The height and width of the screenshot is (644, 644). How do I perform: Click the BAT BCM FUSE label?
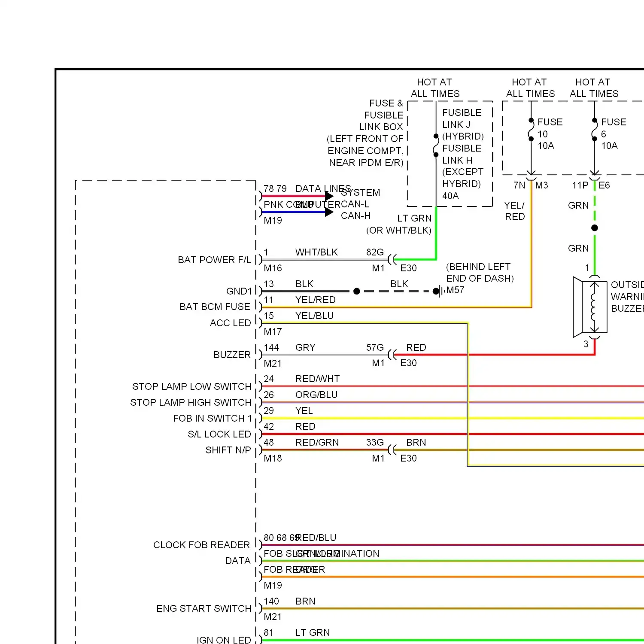point(215,307)
